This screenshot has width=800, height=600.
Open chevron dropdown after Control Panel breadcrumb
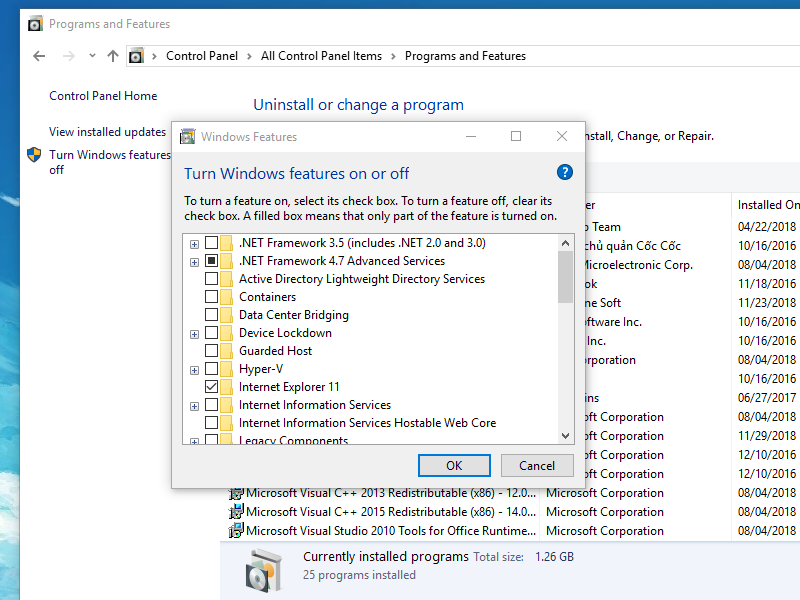tap(249, 56)
